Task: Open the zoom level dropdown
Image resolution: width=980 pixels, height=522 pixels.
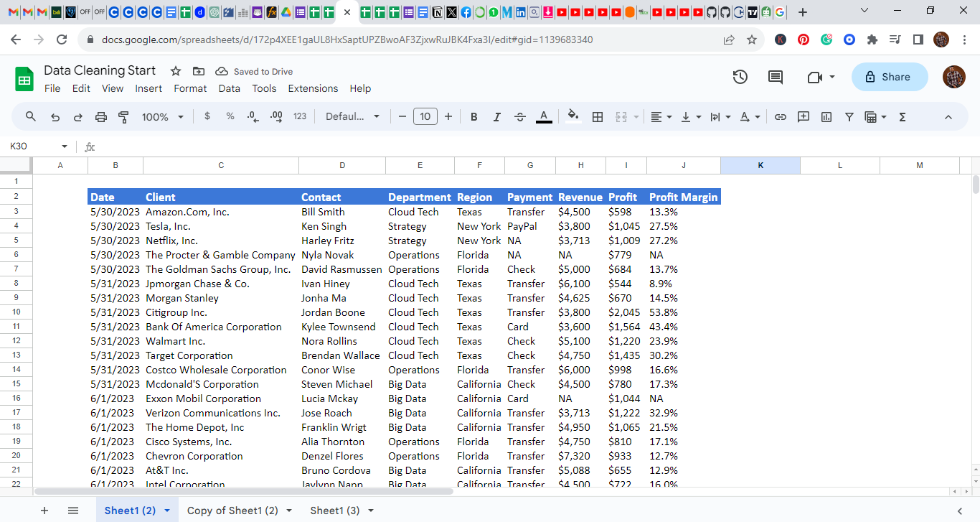Action: pyautogui.click(x=163, y=116)
